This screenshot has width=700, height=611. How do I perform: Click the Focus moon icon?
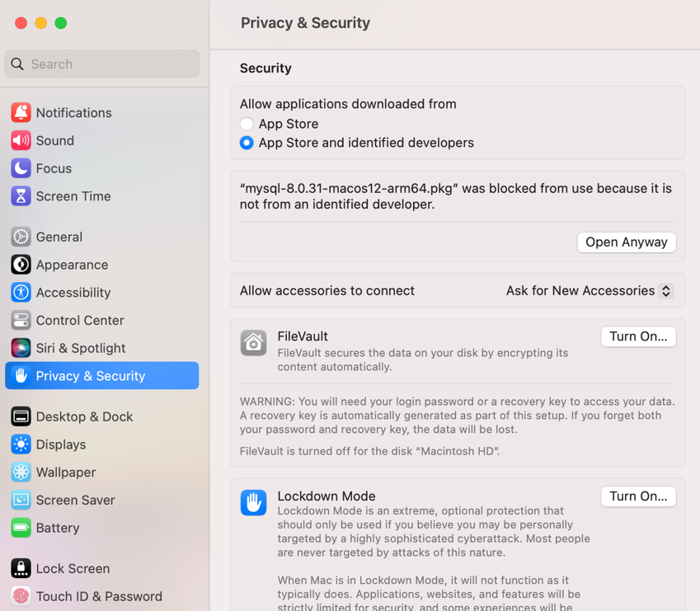[21, 168]
